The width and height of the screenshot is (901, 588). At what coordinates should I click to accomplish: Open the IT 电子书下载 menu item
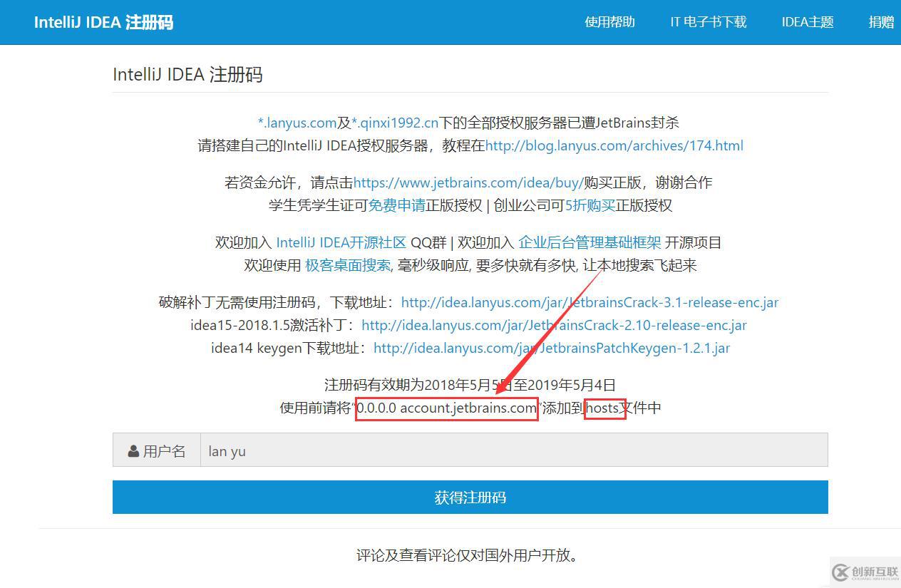coord(708,22)
